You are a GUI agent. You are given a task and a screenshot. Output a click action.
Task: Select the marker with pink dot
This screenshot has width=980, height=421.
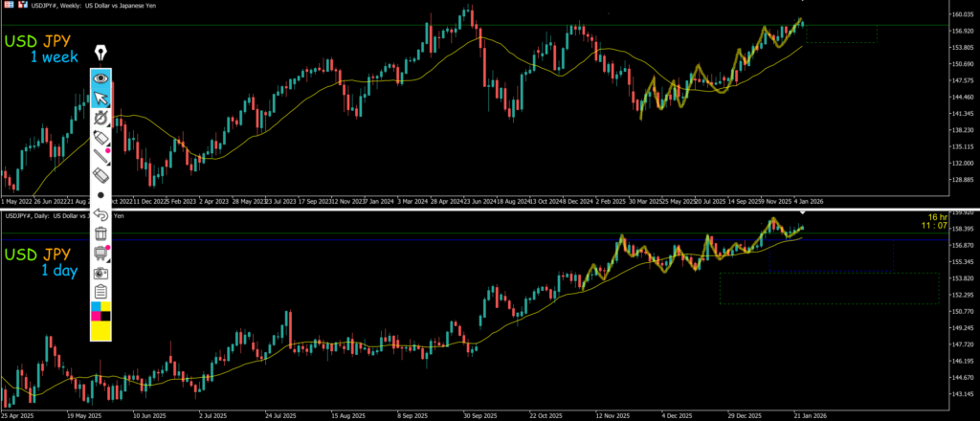[100, 140]
